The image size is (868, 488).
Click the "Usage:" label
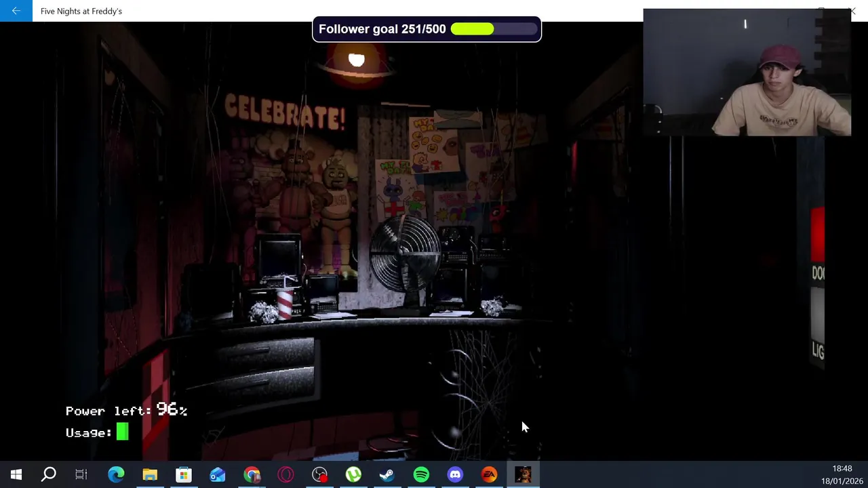[x=89, y=432]
